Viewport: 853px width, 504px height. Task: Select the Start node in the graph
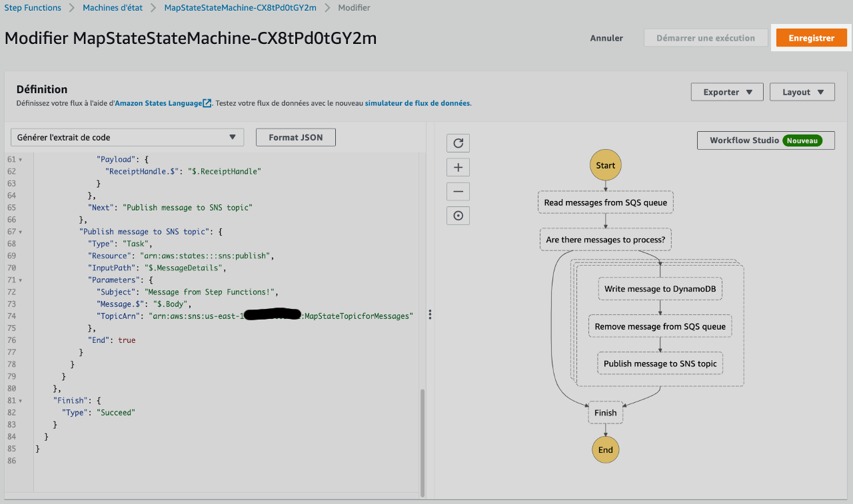[x=606, y=165]
